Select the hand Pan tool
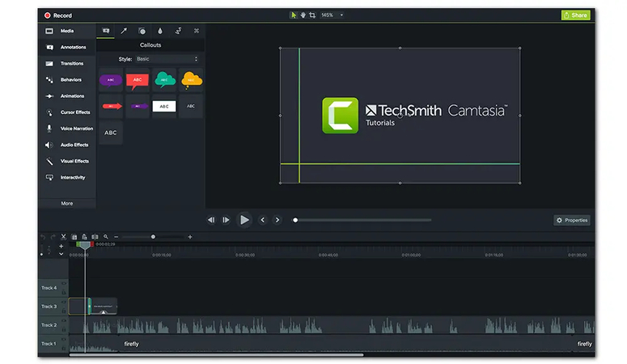The width and height of the screenshot is (627, 364). (x=303, y=15)
